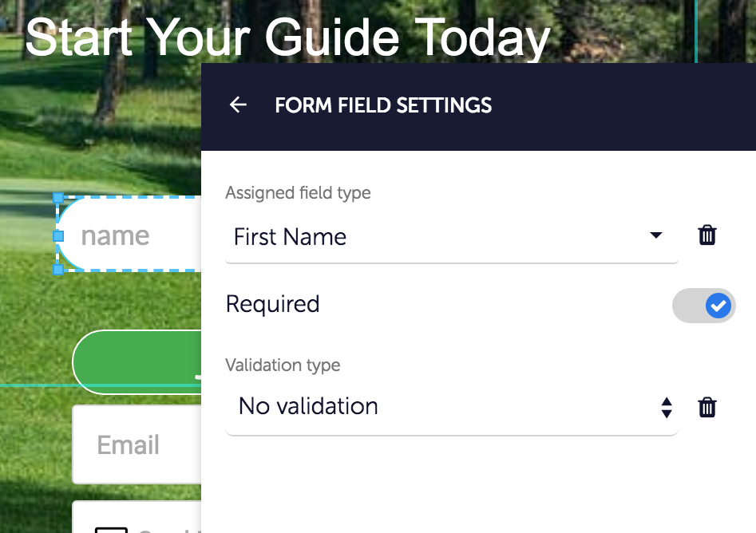
Task: Delete the assigned field type with trash icon
Action: [707, 235]
